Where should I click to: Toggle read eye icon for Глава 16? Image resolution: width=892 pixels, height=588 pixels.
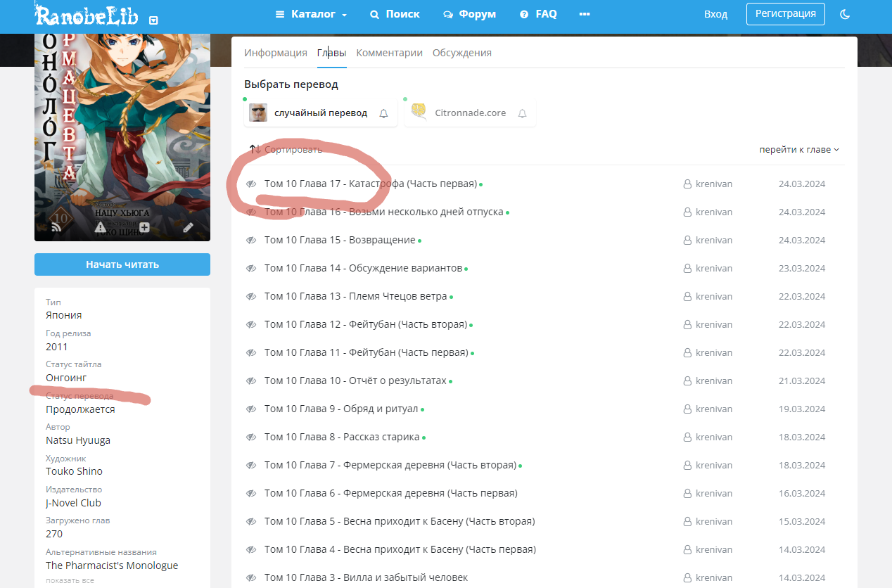tap(250, 212)
